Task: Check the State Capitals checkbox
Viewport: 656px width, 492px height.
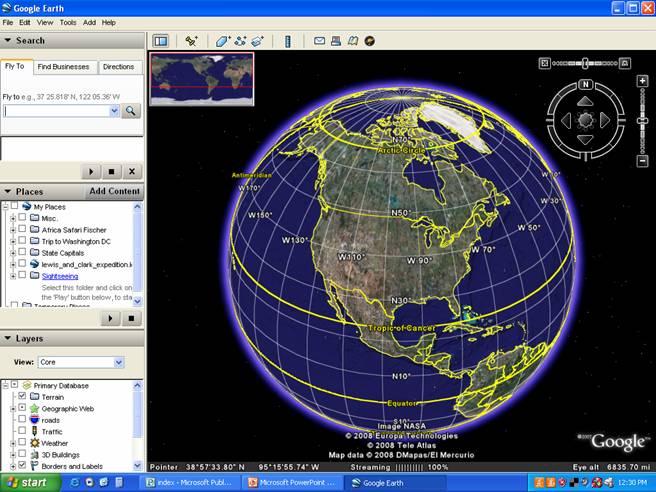Action: 23,253
